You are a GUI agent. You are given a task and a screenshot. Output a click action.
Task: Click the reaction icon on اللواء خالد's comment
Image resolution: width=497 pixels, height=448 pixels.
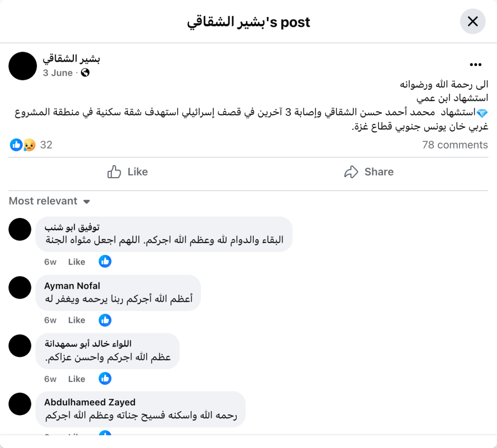tap(105, 379)
